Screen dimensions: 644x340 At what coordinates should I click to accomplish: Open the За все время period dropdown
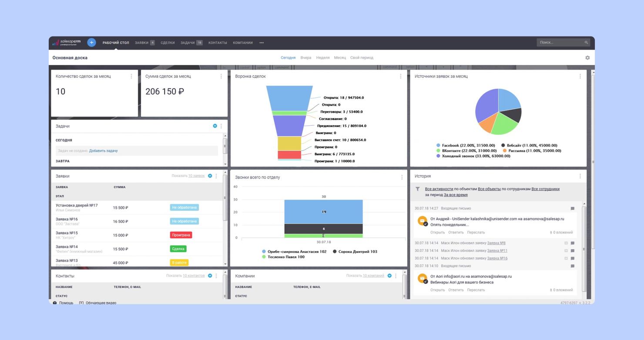tap(456, 195)
